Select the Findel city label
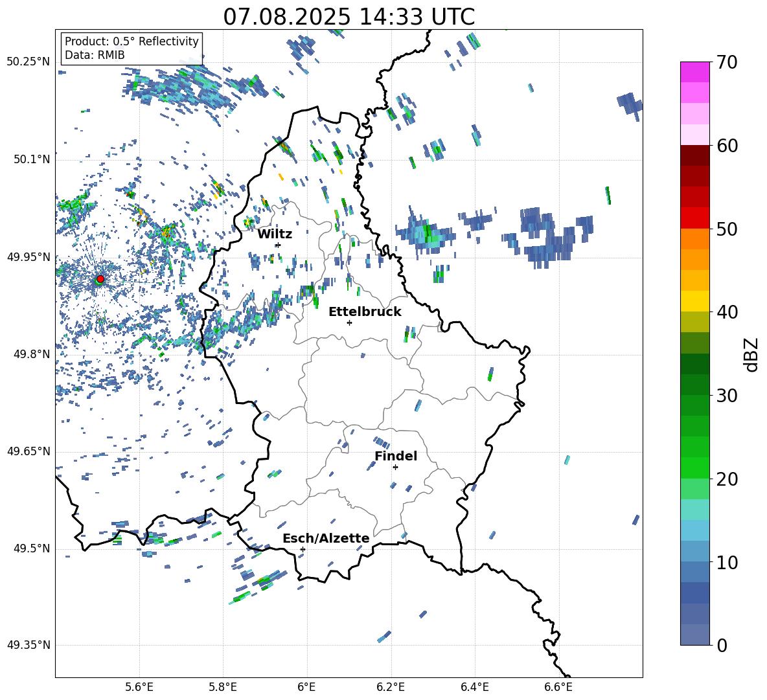The width and height of the screenshot is (767, 700). coord(396,456)
